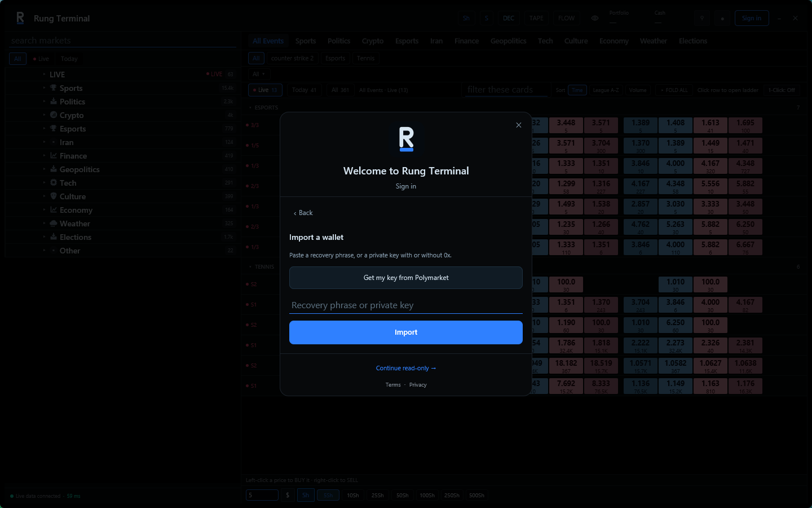
Task: Follow the Continue read-only link
Action: pyautogui.click(x=406, y=368)
